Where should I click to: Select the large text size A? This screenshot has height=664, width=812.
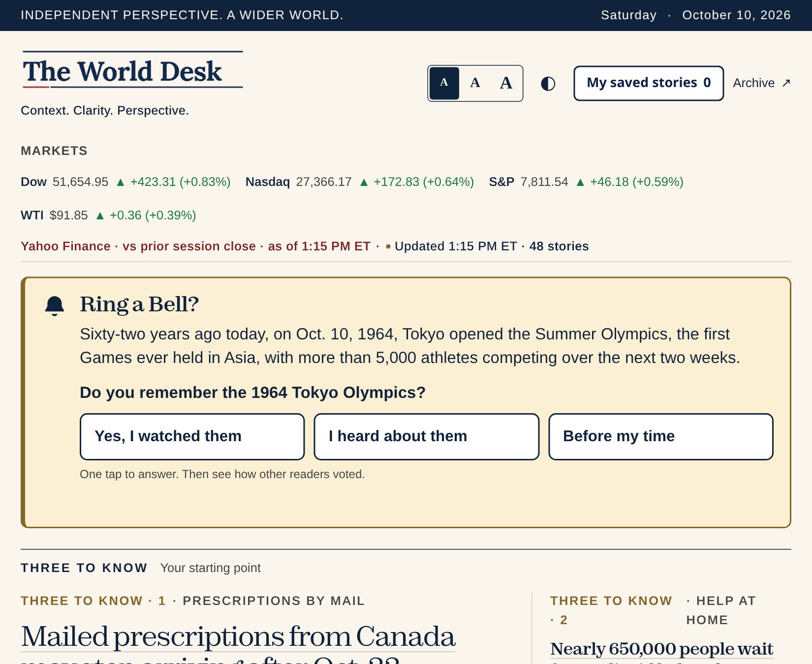(x=506, y=83)
